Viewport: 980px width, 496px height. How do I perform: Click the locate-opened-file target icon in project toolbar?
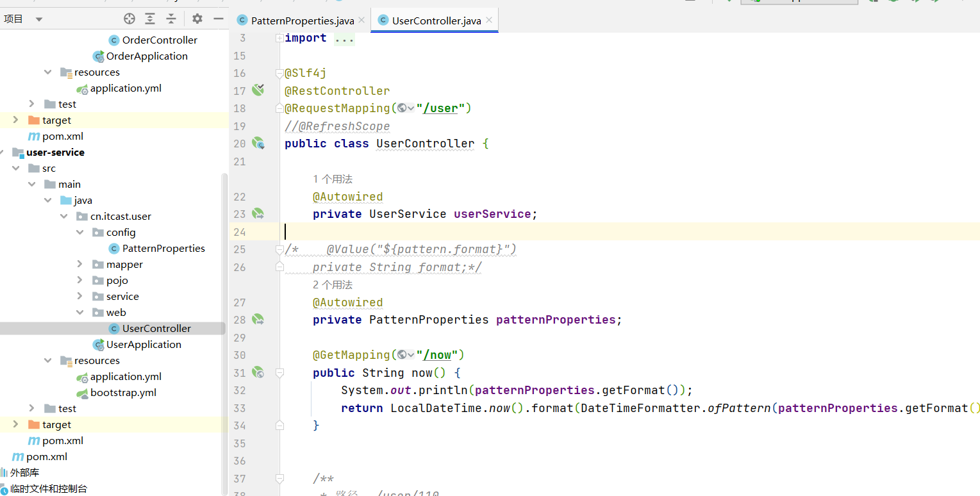click(129, 19)
